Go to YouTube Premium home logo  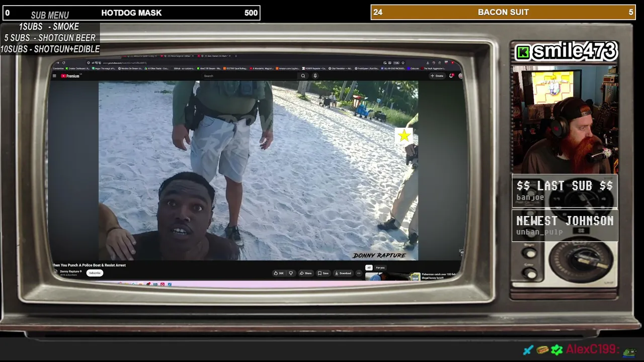pyautogui.click(x=70, y=76)
